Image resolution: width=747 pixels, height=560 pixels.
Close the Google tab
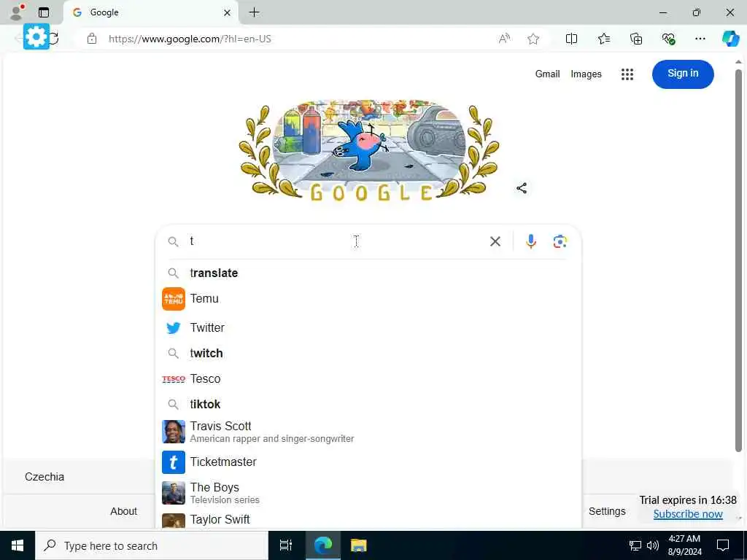tap(228, 13)
